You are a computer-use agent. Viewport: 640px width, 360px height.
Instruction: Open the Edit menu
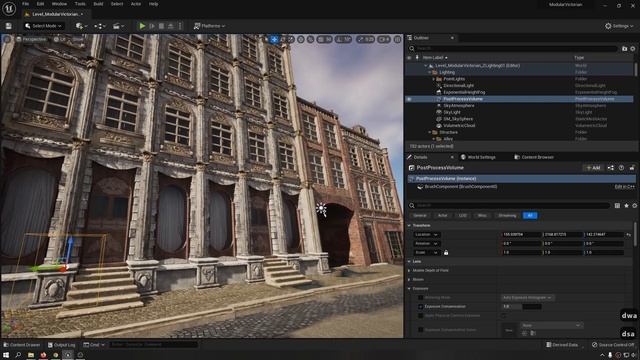pos(40,4)
